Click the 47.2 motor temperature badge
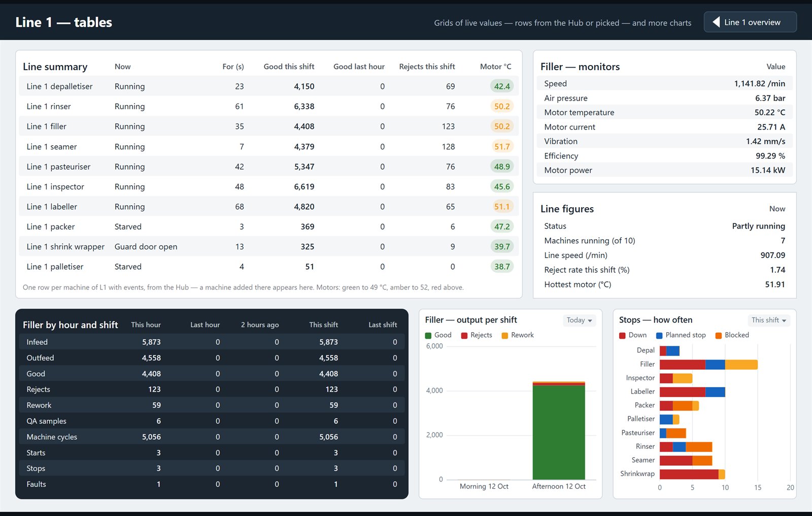 (502, 227)
